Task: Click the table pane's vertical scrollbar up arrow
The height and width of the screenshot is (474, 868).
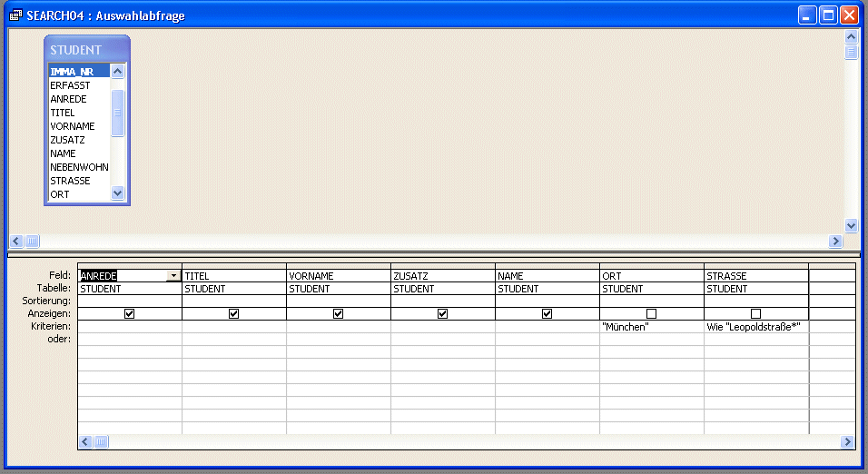Action: pyautogui.click(x=851, y=37)
